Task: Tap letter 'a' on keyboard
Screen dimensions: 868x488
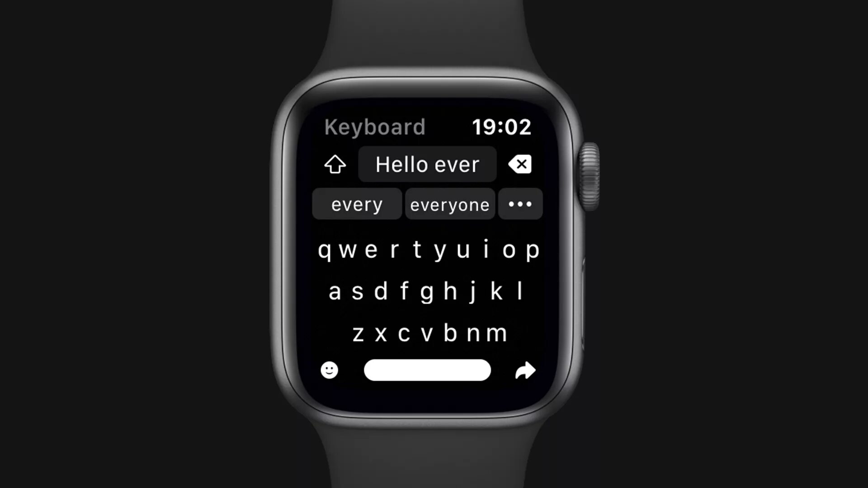Action: (333, 291)
